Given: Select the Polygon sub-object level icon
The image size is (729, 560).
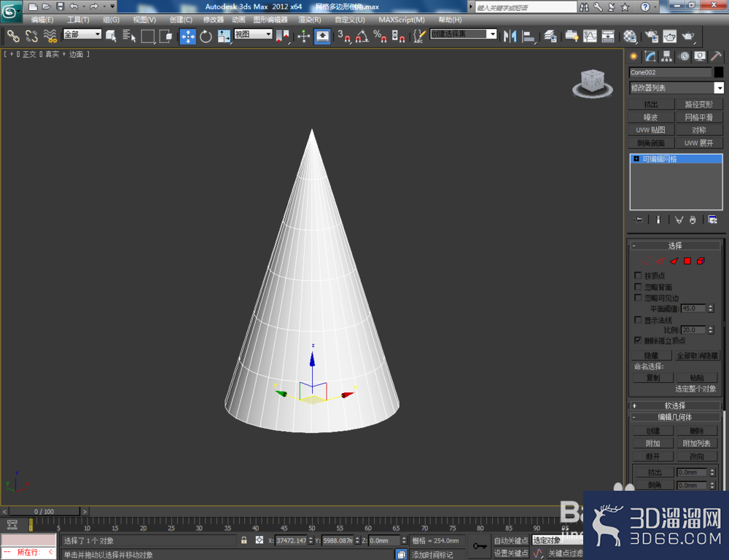Looking at the screenshot, I should coord(687,261).
